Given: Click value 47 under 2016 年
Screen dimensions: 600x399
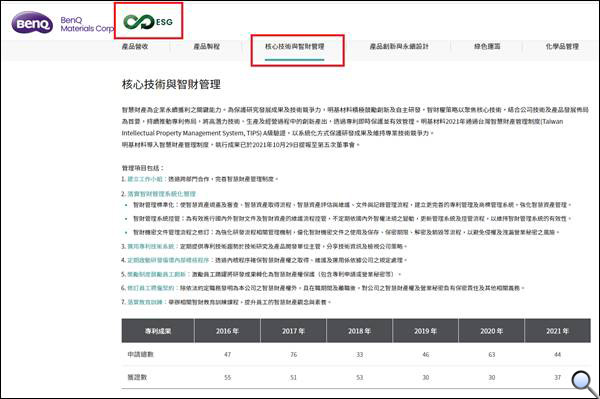Looking at the screenshot, I should coord(228,355).
